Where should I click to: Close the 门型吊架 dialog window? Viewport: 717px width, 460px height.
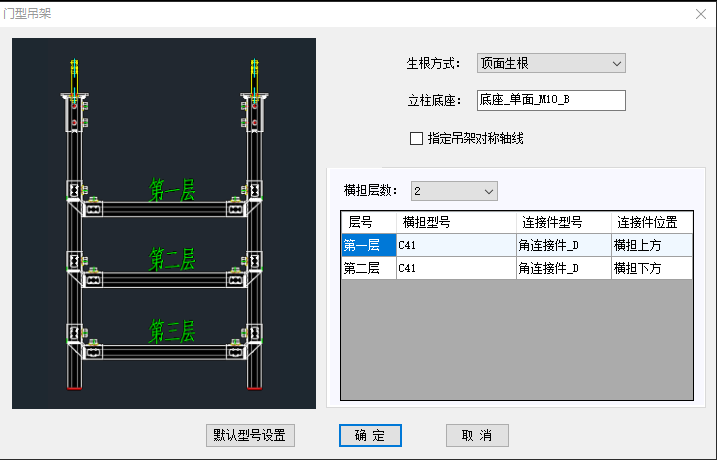pyautogui.click(x=700, y=14)
